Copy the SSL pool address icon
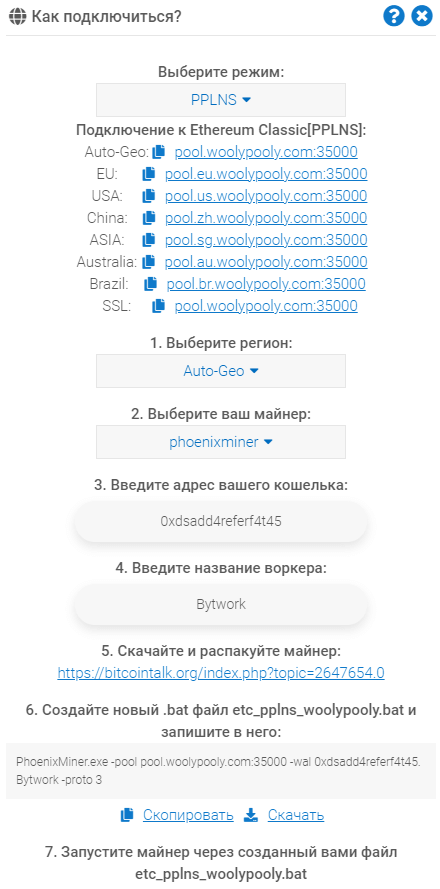The width and height of the screenshot is (440, 889). click(159, 306)
